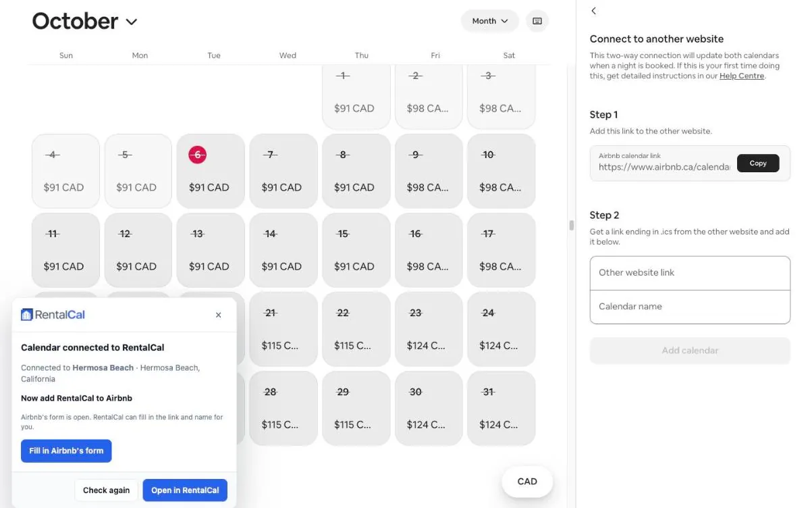Open the Help Centre link

[x=742, y=76]
